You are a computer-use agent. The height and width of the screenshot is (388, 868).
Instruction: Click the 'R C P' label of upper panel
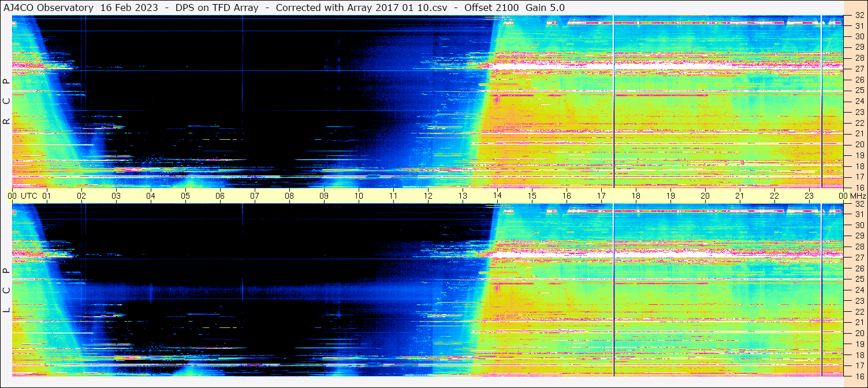point(6,102)
